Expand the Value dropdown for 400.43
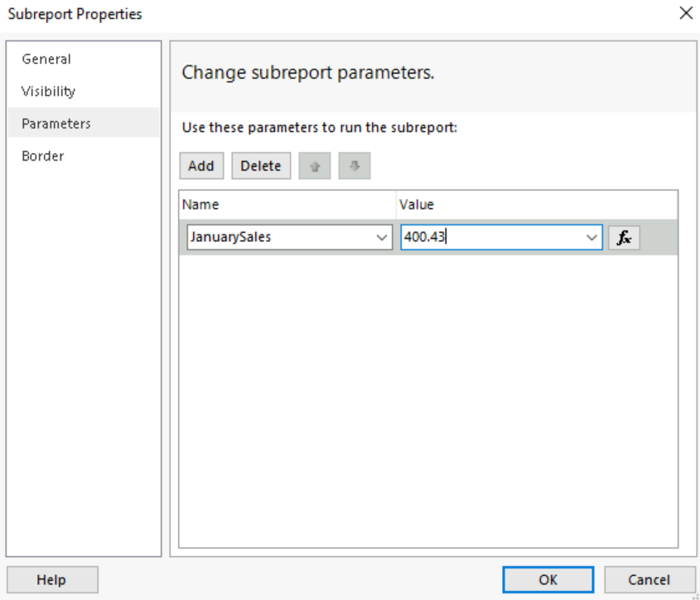This screenshot has height=600, width=700. (x=591, y=238)
